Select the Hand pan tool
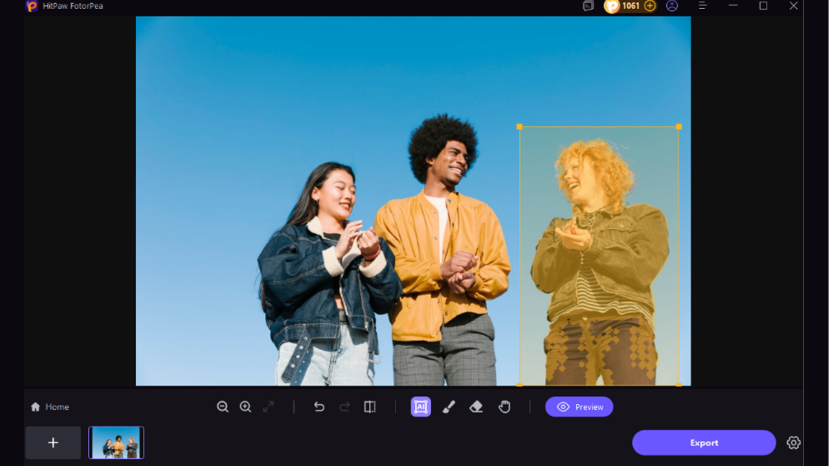Image resolution: width=829 pixels, height=466 pixels. [504, 407]
